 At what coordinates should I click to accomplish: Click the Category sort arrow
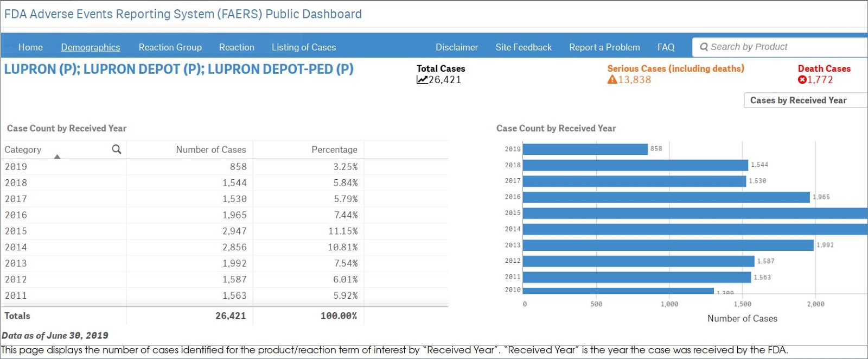57,156
